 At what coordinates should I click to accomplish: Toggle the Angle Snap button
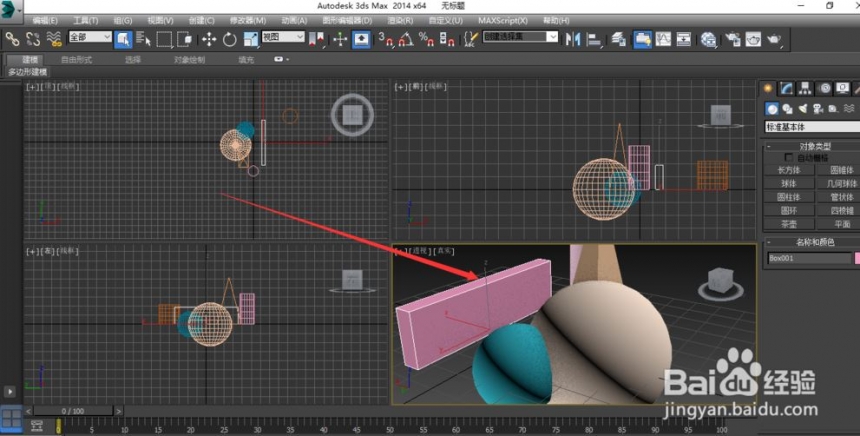coord(406,39)
